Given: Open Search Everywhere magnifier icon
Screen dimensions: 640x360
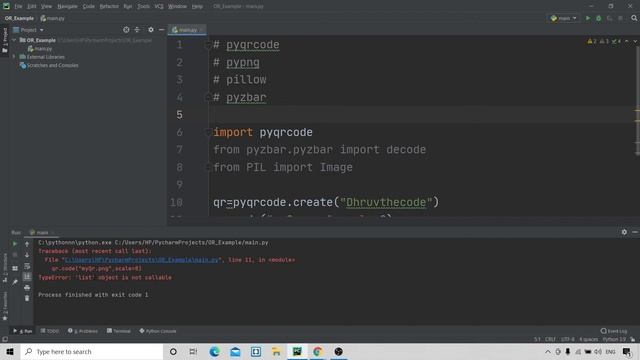Looking at the screenshot, I should [634, 18].
